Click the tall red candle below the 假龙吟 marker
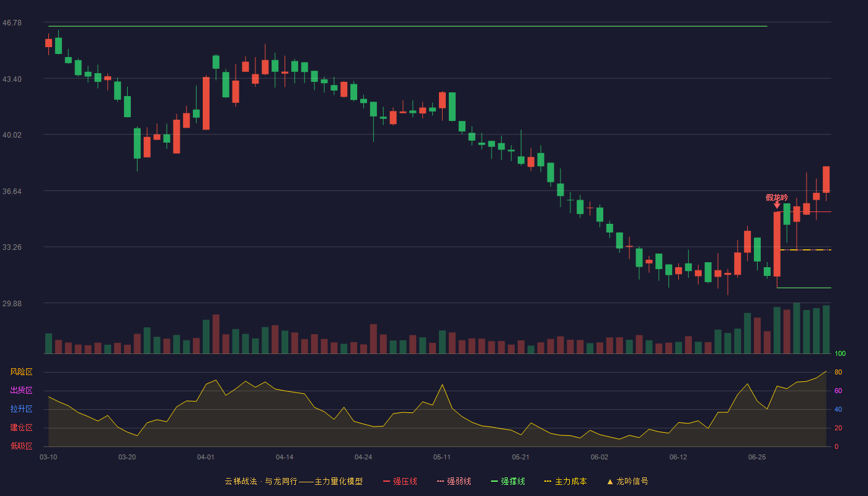This screenshot has height=496, width=868. coord(777,244)
